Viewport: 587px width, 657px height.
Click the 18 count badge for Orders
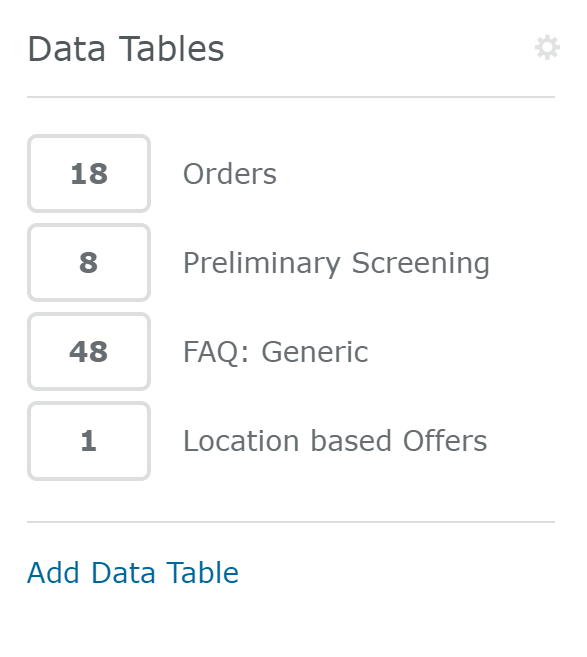(x=89, y=173)
